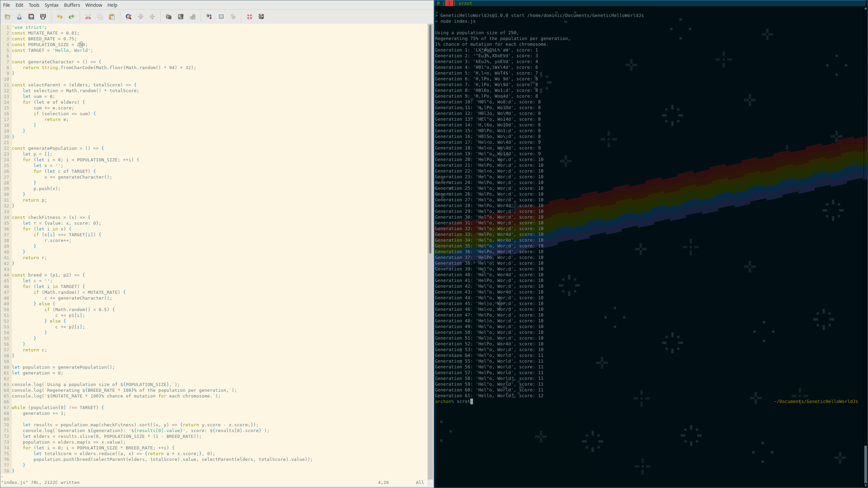
Task: Open the Edit menu
Action: coord(19,5)
